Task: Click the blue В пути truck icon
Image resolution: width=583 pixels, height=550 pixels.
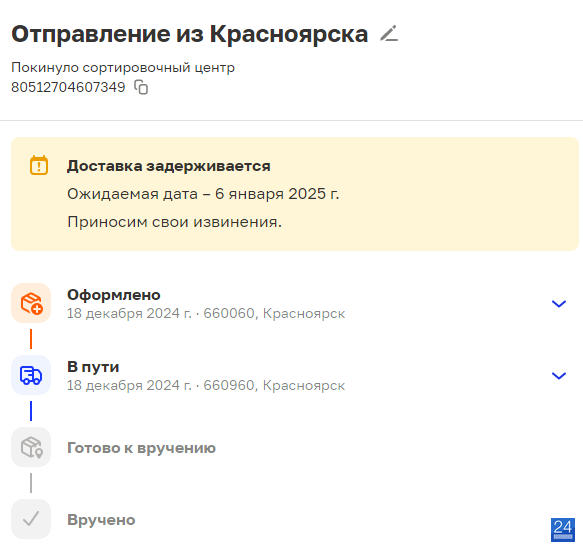Action: point(31,375)
